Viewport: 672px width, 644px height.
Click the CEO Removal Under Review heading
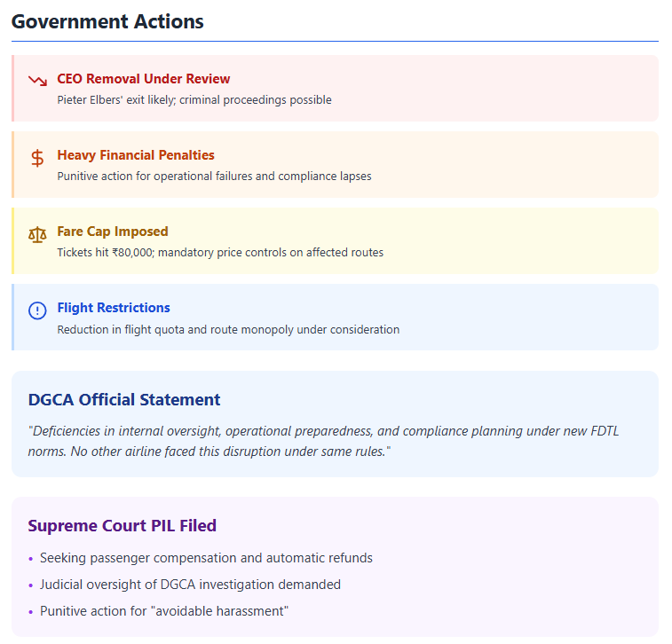click(x=143, y=79)
